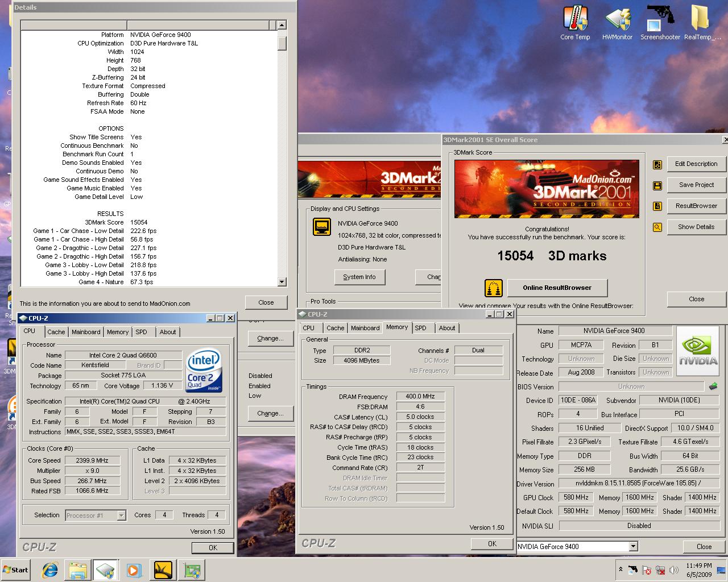Click the Save Project button
Screen dimensions: 728x582
[696, 185]
